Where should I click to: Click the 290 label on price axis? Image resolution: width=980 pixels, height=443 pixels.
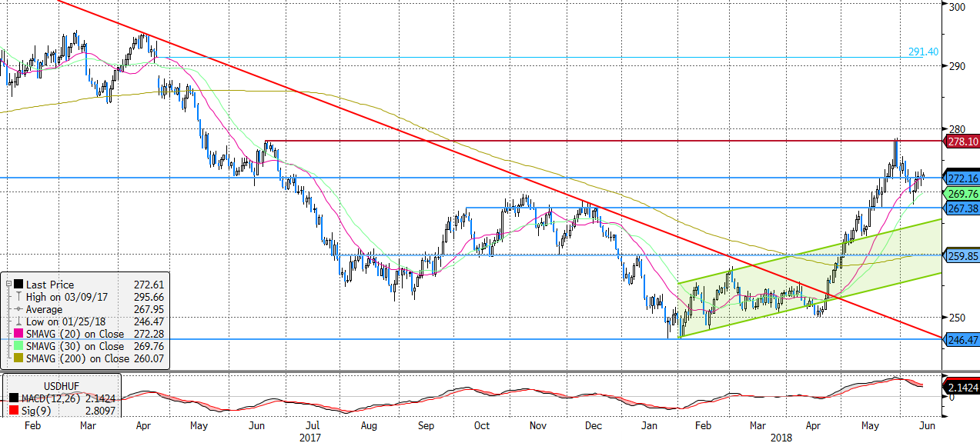[957, 66]
